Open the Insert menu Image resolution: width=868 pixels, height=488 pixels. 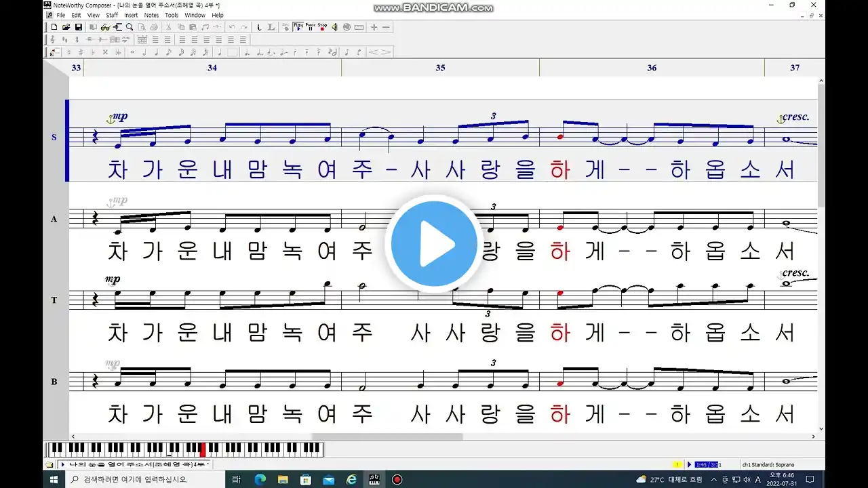[131, 15]
